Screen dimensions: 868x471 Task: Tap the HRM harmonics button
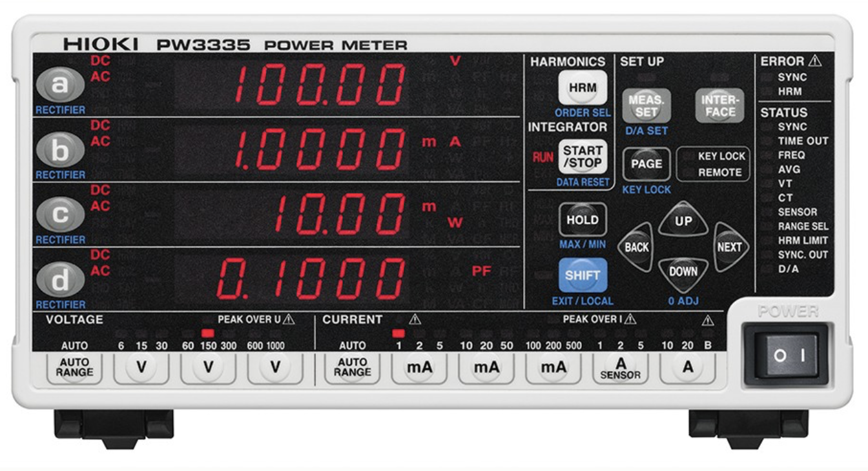(x=582, y=88)
